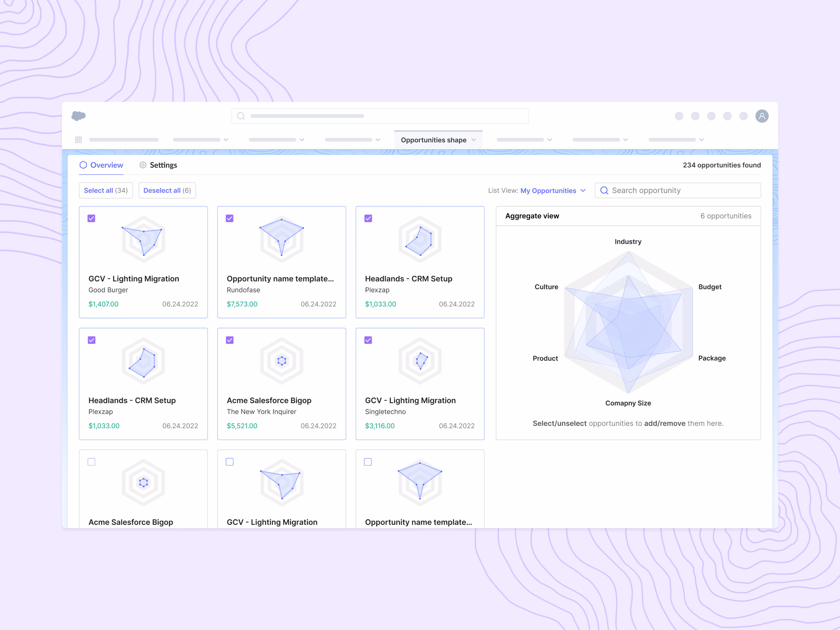Check bottom-row GCV - Lighting Migration checkbox
Viewport: 840px width, 630px height.
[x=230, y=462]
